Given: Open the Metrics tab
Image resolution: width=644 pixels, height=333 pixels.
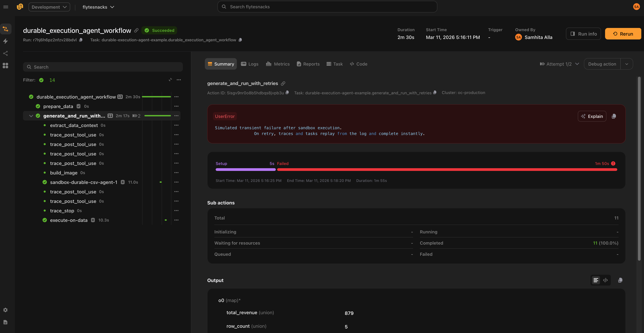Looking at the screenshot, I should click(278, 64).
